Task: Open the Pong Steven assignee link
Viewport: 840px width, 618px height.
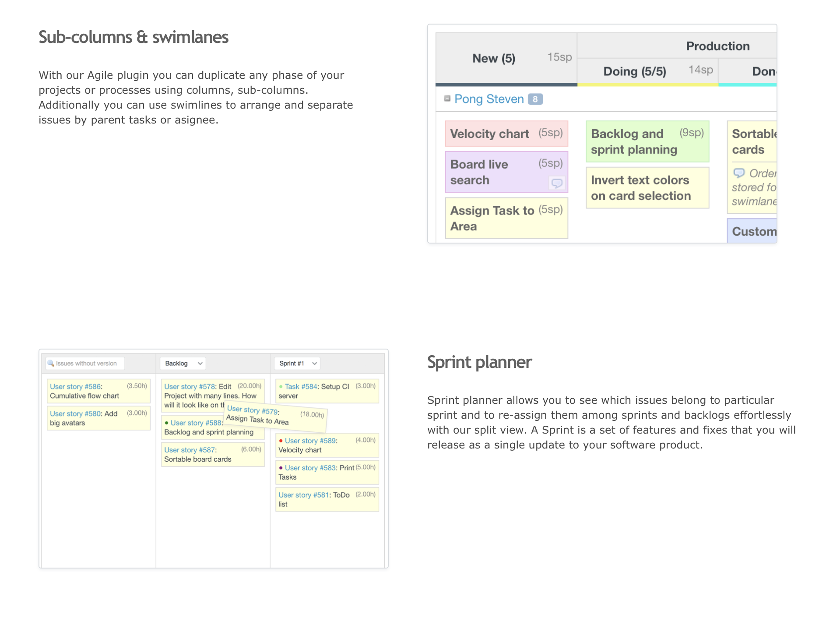Action: (489, 99)
